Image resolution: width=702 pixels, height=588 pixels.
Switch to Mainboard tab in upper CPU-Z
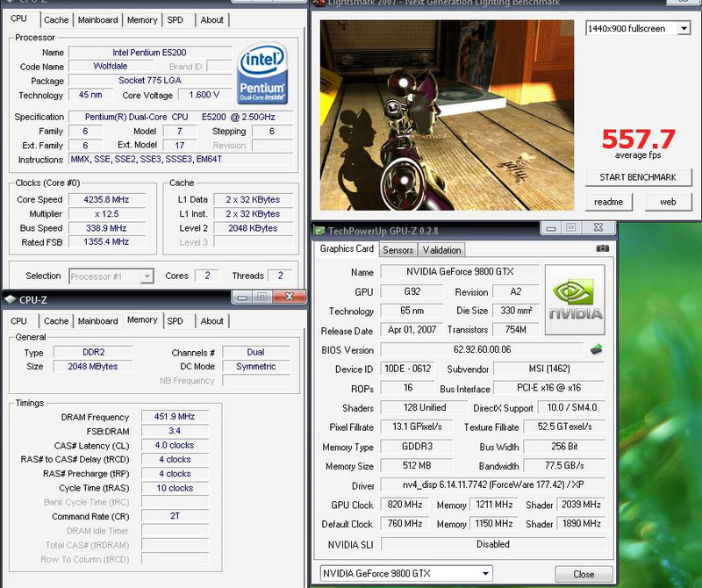97,20
